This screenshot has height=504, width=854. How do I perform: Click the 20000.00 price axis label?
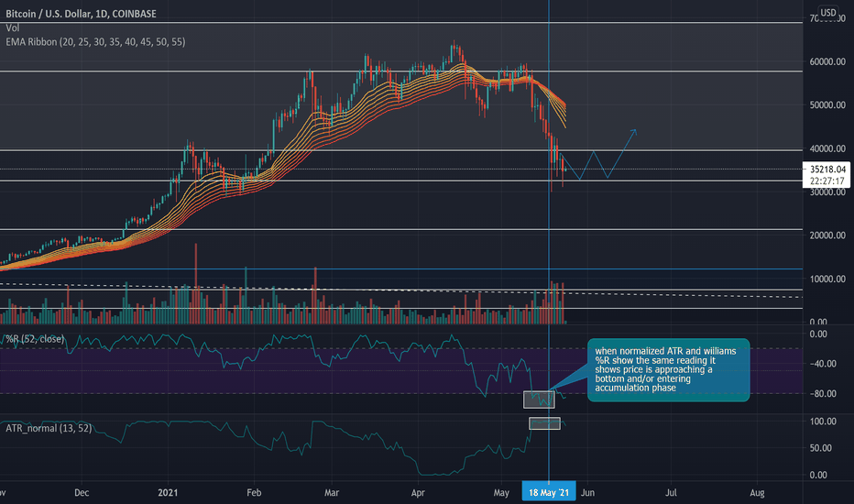pos(827,236)
